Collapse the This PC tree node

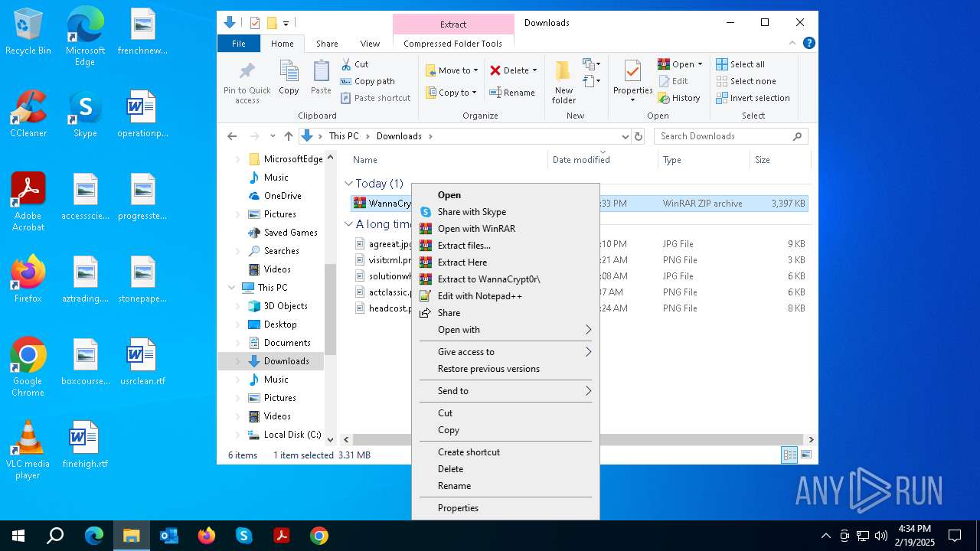(x=232, y=288)
